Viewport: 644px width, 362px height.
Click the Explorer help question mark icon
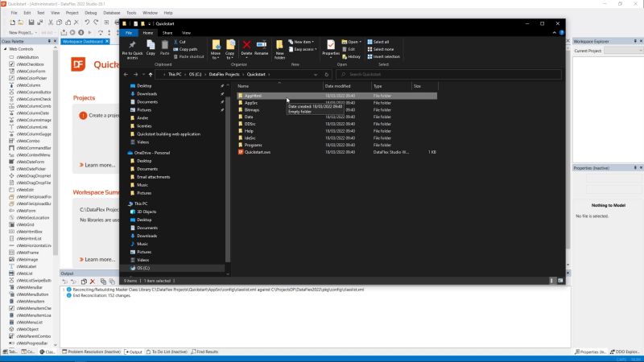(x=561, y=33)
